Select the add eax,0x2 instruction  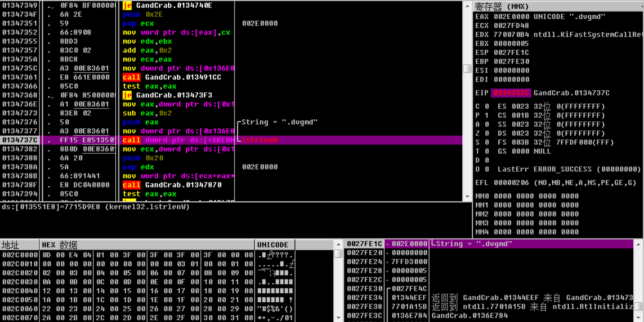(147, 50)
